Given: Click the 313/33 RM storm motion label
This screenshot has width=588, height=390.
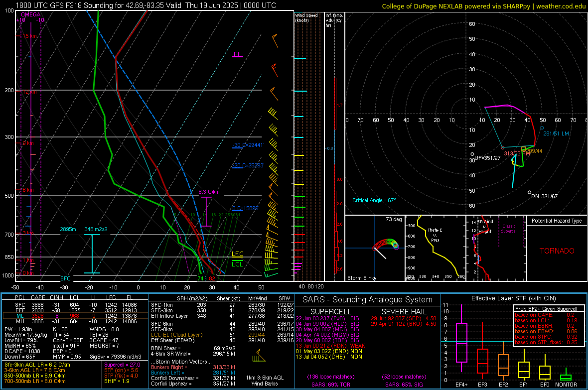Looking at the screenshot, I should (517, 153).
